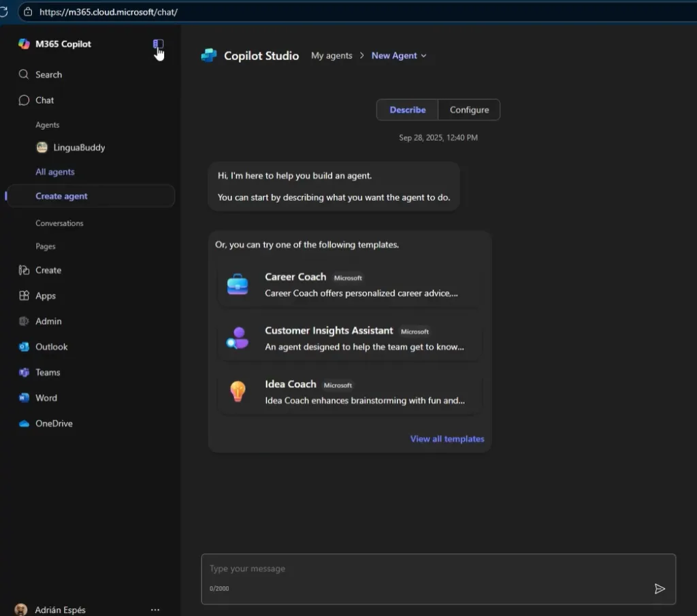Click the Apps grid icon
The image size is (697, 616).
tap(24, 295)
